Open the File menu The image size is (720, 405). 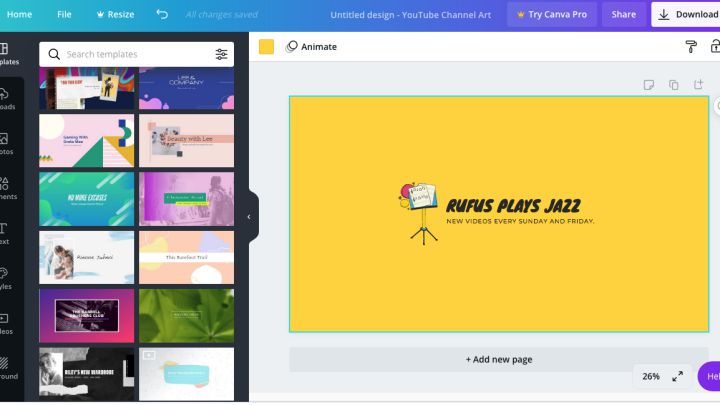pos(64,14)
